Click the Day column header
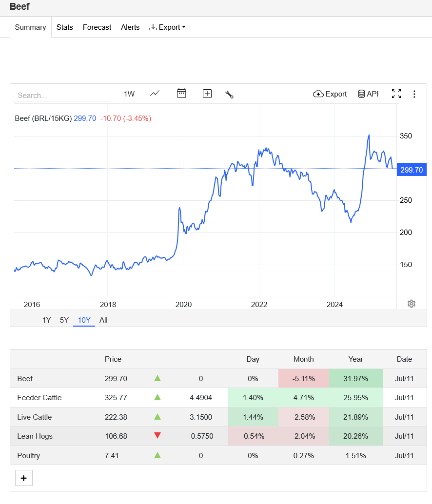432x504 pixels. pyautogui.click(x=253, y=359)
